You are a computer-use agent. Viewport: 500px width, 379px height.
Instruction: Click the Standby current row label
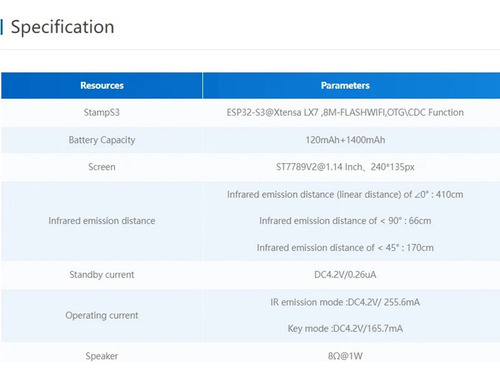(x=102, y=275)
